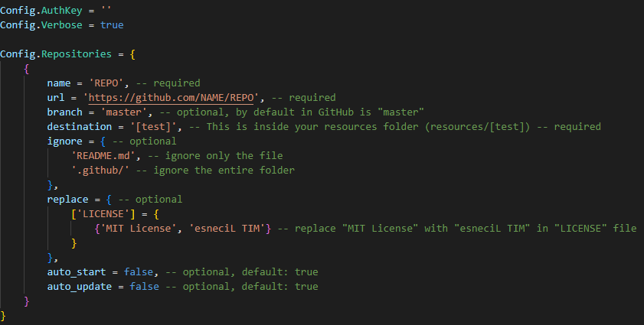This screenshot has height=325, width=644.
Task: Click the ['LICENSE'] key
Action: tap(103, 214)
